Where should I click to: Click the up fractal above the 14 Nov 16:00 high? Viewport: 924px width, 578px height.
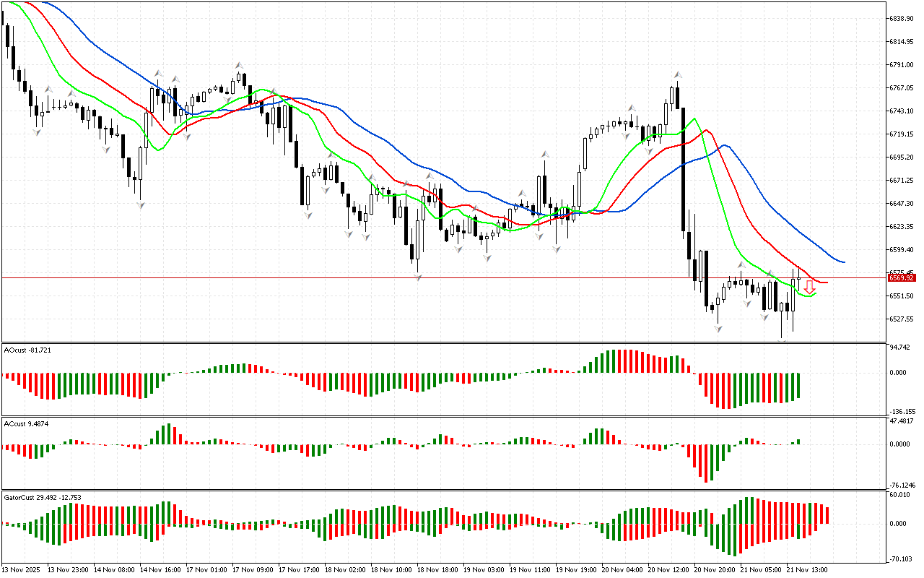coord(158,74)
